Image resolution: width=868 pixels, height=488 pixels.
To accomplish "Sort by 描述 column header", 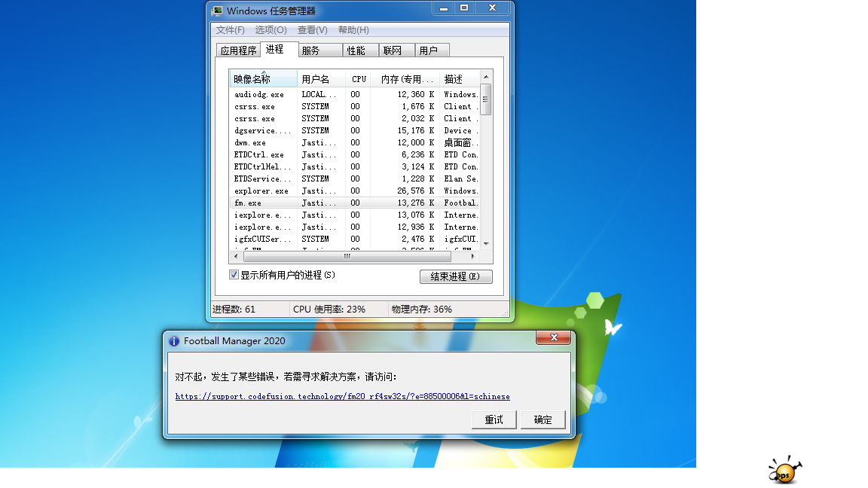I will tap(460, 79).
